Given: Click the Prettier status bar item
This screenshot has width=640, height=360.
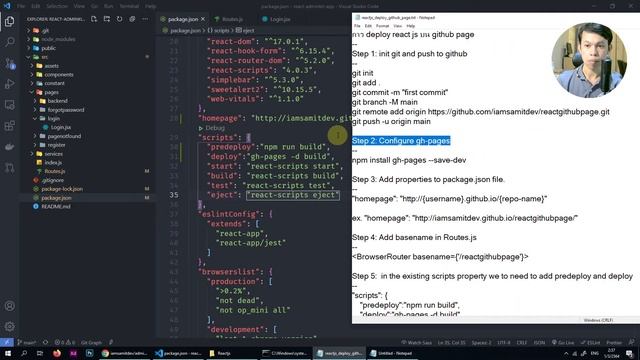Looking at the screenshot, I should 614,342.
